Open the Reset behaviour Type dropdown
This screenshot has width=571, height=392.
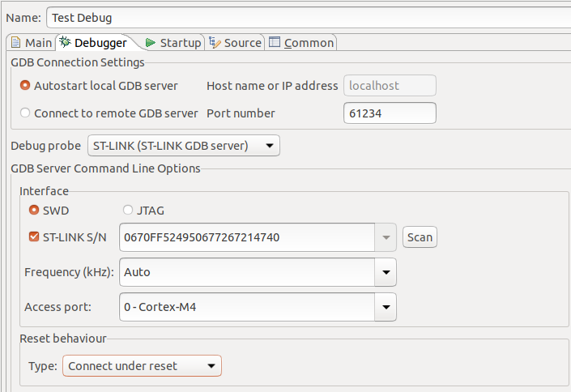pyautogui.click(x=142, y=366)
